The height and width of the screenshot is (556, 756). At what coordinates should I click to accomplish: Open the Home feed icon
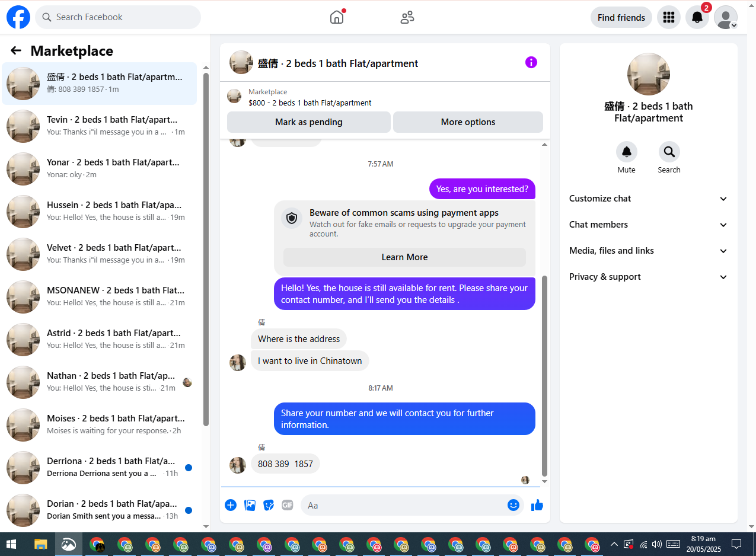tap(337, 17)
